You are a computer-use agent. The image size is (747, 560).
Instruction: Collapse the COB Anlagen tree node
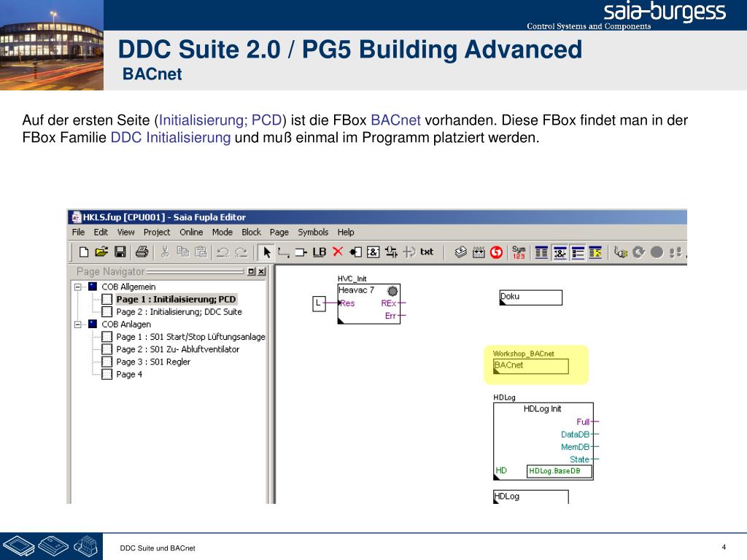coord(77,324)
